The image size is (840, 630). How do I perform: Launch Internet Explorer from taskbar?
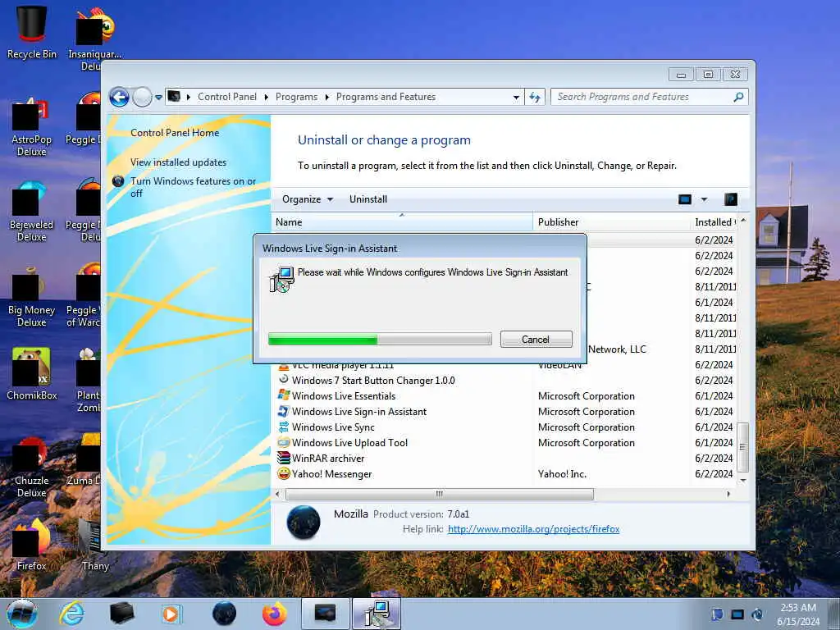pyautogui.click(x=71, y=614)
